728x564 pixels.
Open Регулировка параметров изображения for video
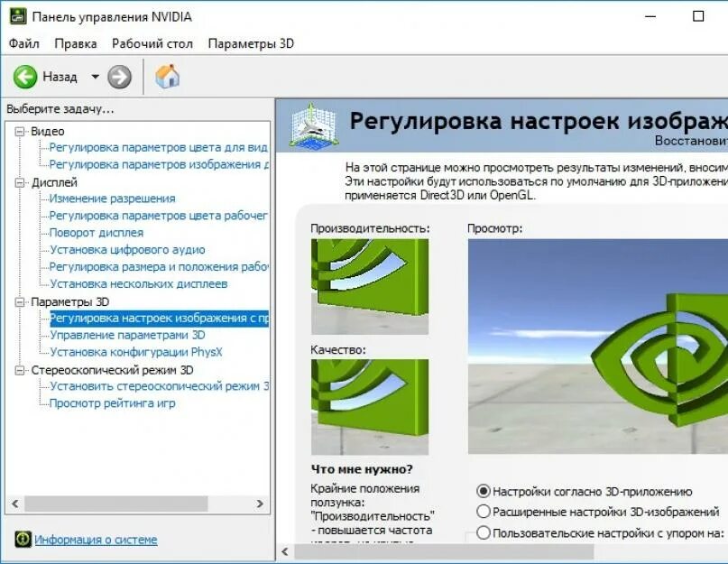[x=159, y=165]
